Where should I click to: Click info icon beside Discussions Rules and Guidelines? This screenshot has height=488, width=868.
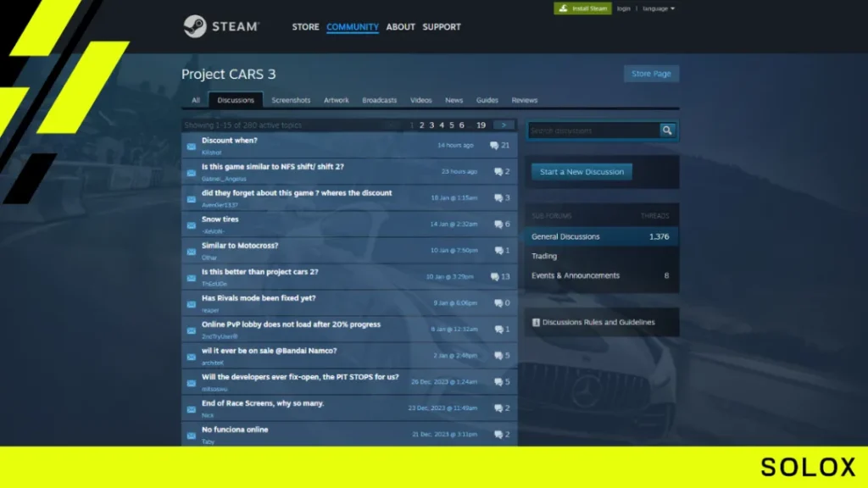536,322
